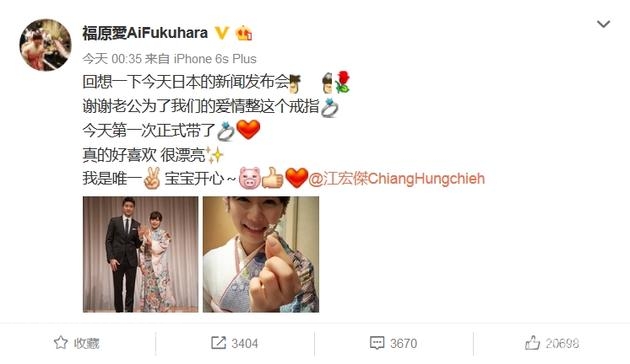Image resolution: width=630 pixels, height=364 pixels.
Task: Click the repost share icon
Action: 219,343
